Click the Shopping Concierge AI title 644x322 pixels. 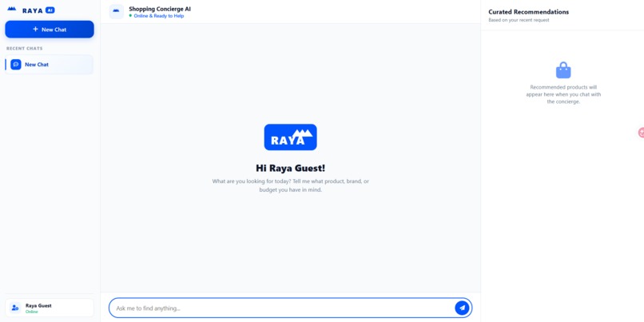point(160,9)
